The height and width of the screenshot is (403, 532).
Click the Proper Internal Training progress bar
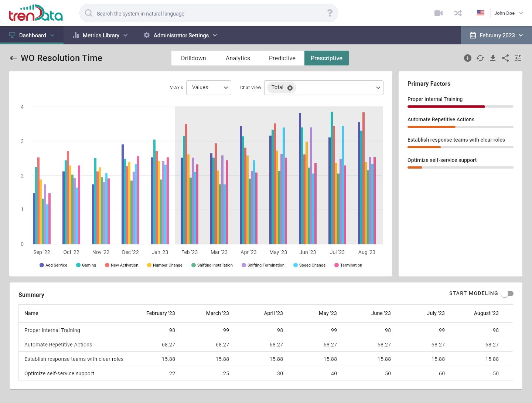pyautogui.click(x=460, y=106)
